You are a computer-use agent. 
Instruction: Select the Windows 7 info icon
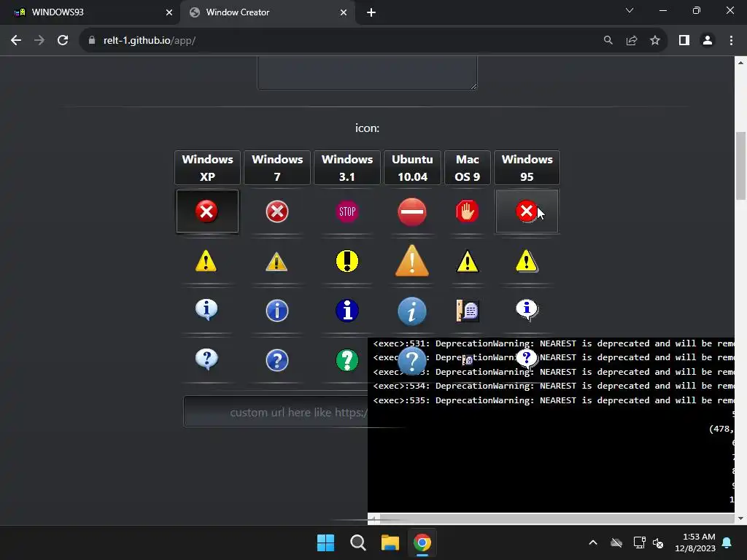coord(276,311)
